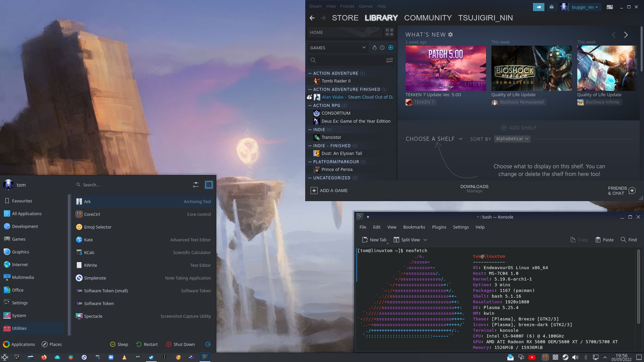
Task: Click the volume icon in system tray
Action: coord(575,357)
